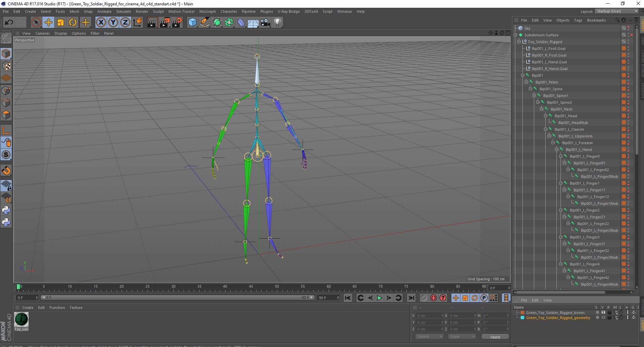
Task: Activate the Rotate tool
Action: (x=73, y=23)
